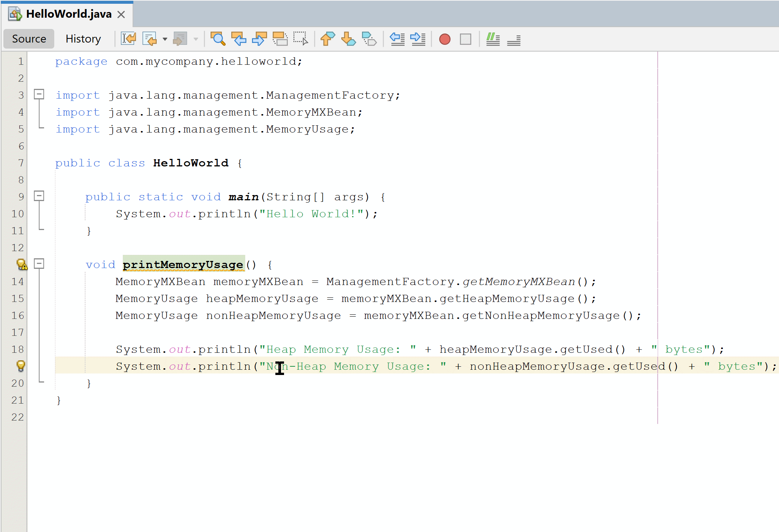Click the Comment lines icon
This screenshot has width=779, height=532.
click(x=493, y=39)
